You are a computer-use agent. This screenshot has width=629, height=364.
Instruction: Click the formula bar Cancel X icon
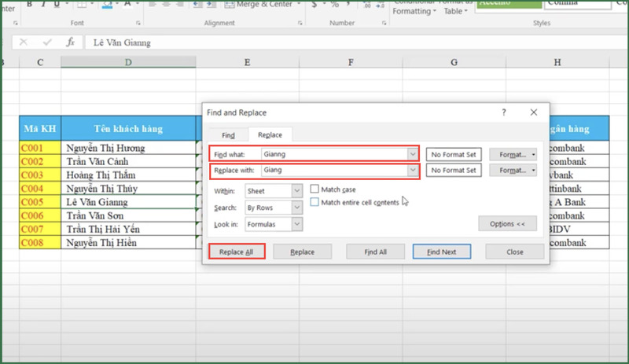[24, 42]
